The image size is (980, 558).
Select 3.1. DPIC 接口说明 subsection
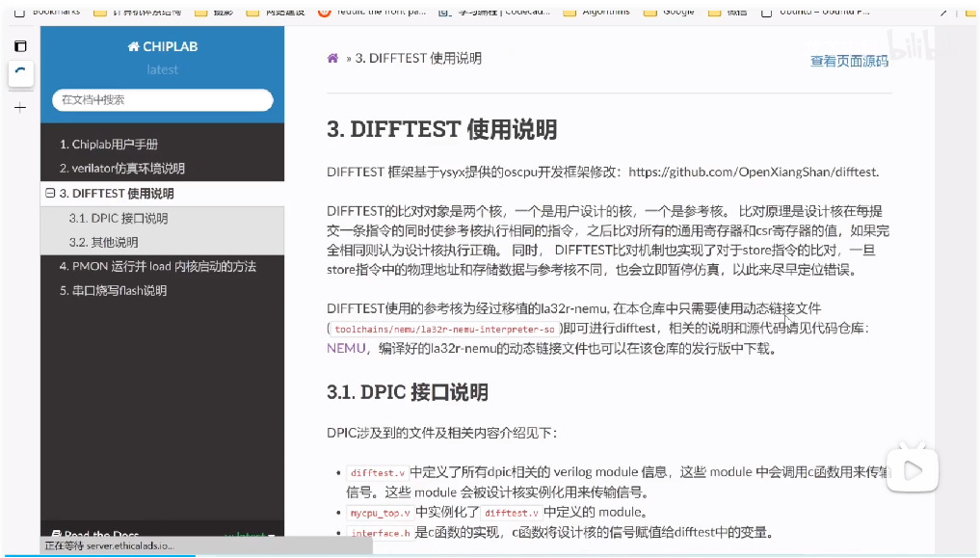coord(118,219)
